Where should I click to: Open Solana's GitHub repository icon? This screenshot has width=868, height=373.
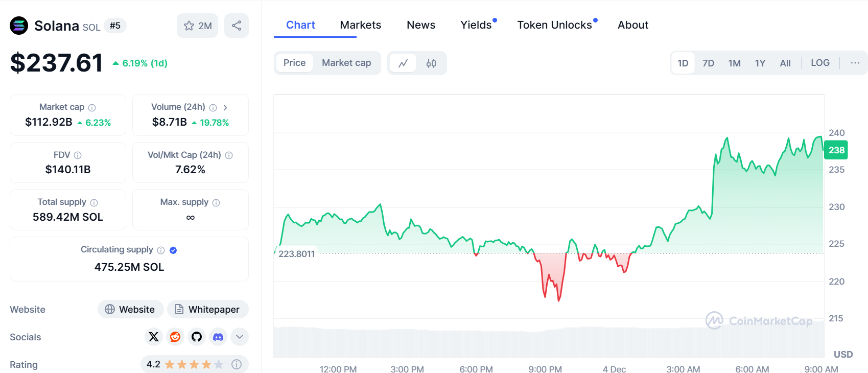click(x=197, y=337)
